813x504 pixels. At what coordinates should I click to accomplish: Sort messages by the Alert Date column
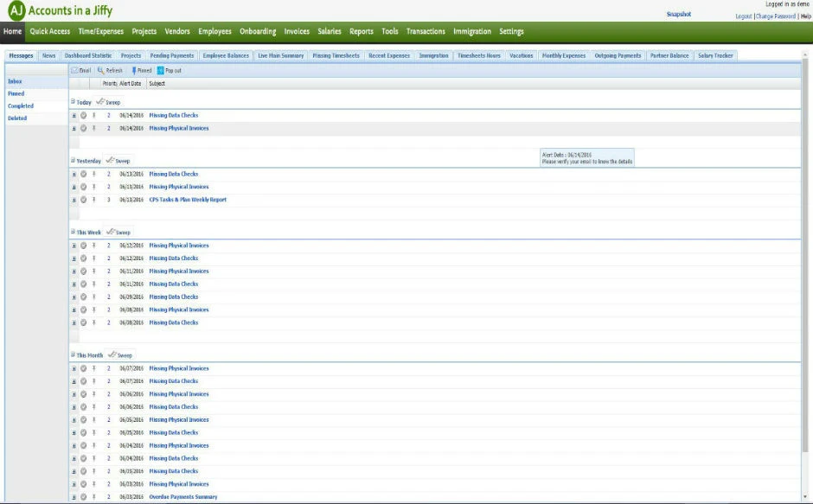point(130,84)
